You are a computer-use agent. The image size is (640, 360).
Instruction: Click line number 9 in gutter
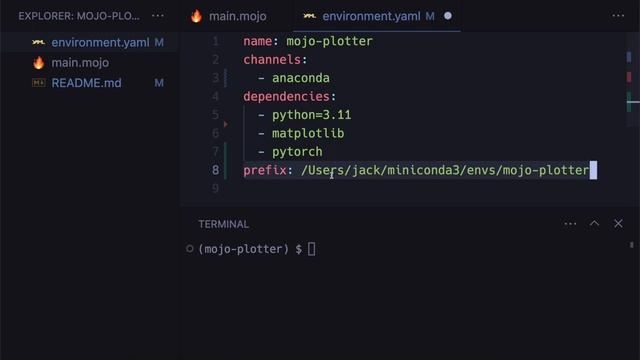[x=216, y=189]
